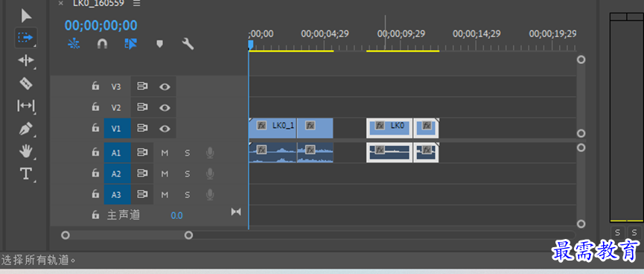Select first audio clip on A1
Screen dimensions: 644x274
tap(272, 153)
